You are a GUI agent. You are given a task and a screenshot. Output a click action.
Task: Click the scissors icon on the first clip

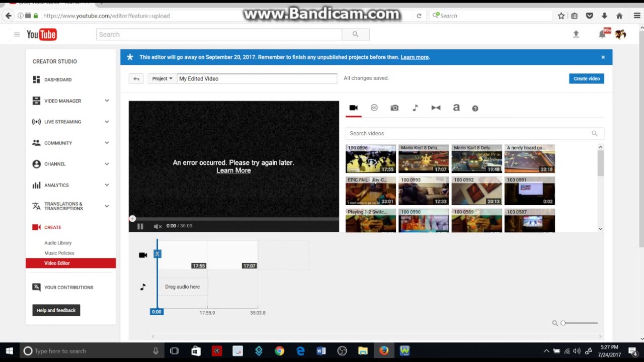click(157, 254)
